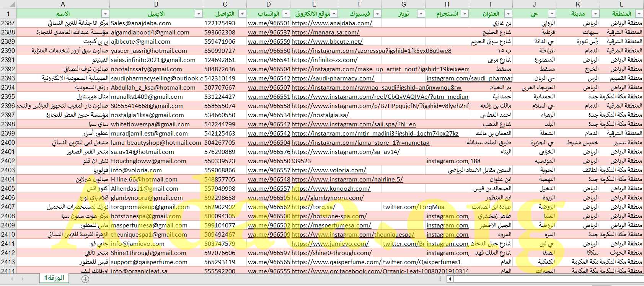Follow the bbcute.net hyperlink
The image size is (644, 286).
(x=327, y=41)
